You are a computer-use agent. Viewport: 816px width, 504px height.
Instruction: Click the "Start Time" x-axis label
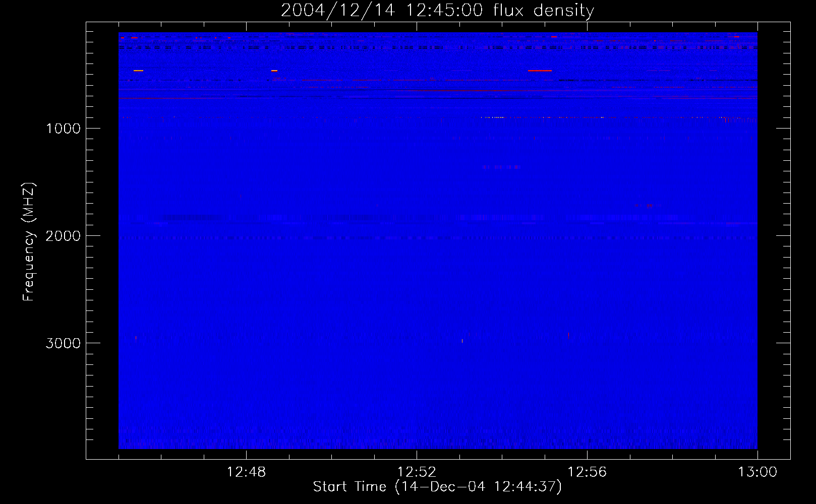(x=437, y=487)
